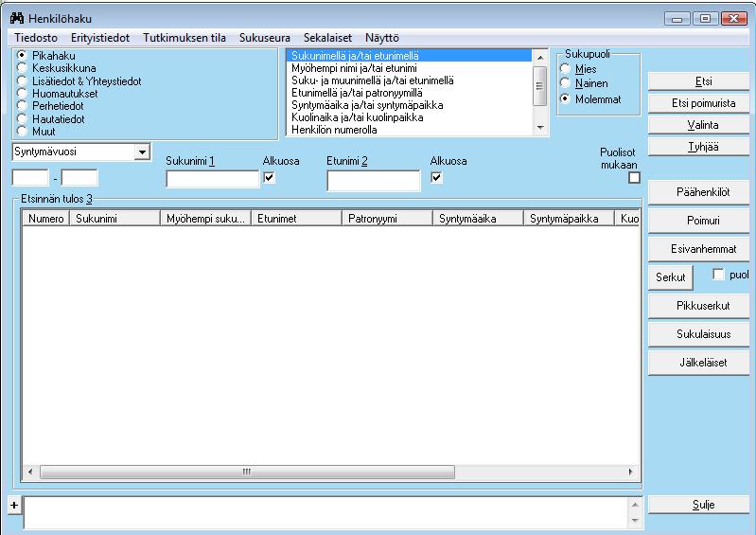Select 'Kuolinaika ja/tai kuolinpaikka' search type
This screenshot has width=756, height=535.
click(409, 117)
